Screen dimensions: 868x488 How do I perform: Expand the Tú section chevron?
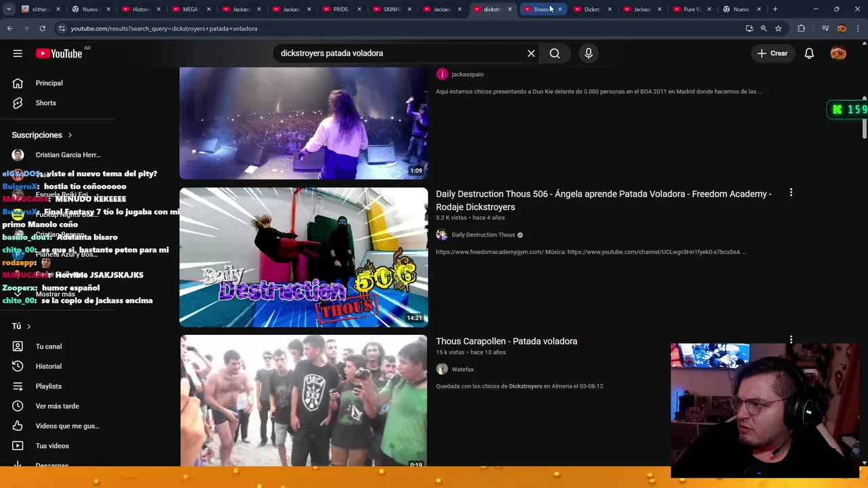point(28,326)
